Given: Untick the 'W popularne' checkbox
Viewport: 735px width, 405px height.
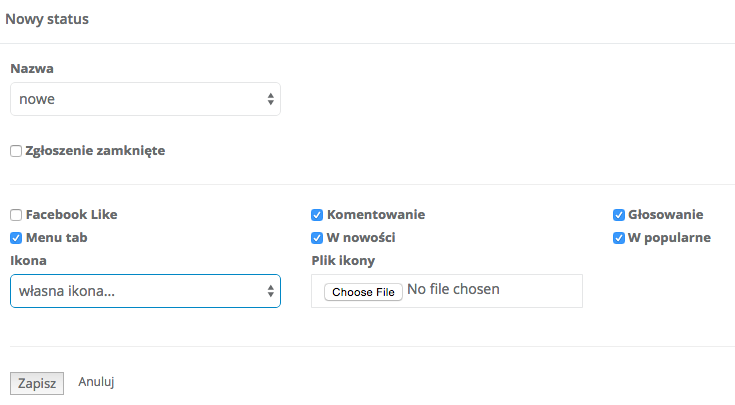Looking at the screenshot, I should 619,238.
